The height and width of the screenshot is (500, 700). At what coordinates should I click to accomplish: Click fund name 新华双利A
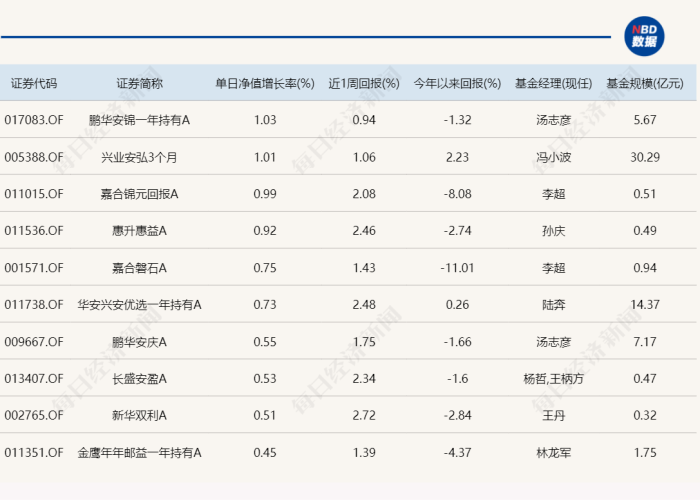pos(139,416)
